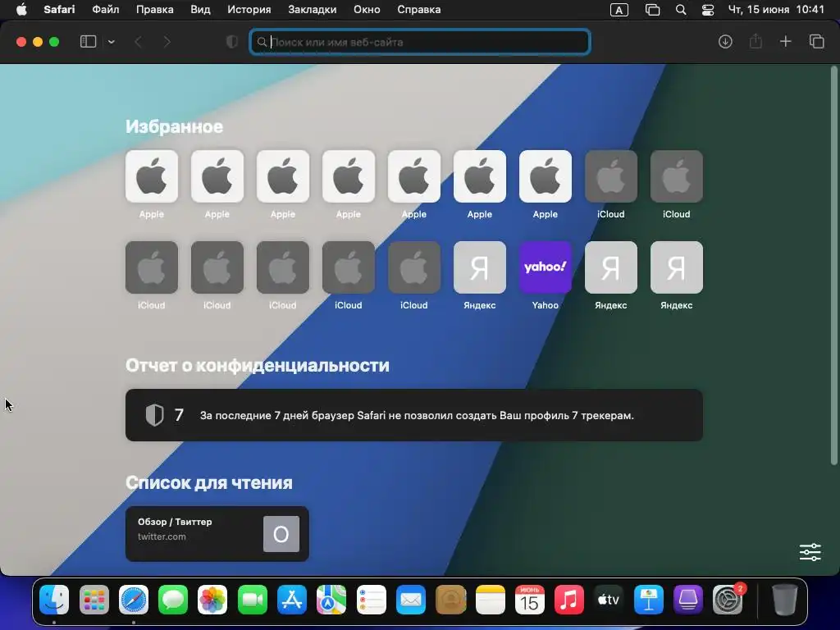Open App Store from the Dock
Screen dimensions: 840x630
click(x=292, y=600)
